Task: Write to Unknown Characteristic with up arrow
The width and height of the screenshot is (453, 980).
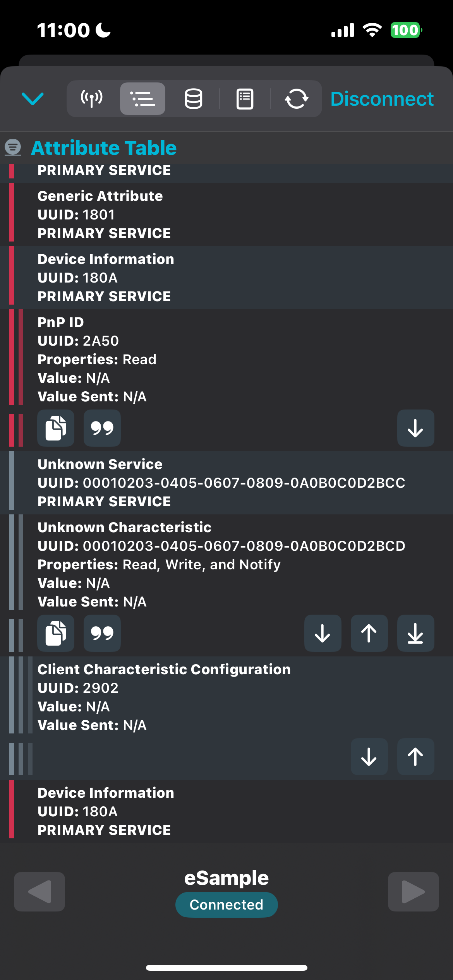Action: click(369, 633)
